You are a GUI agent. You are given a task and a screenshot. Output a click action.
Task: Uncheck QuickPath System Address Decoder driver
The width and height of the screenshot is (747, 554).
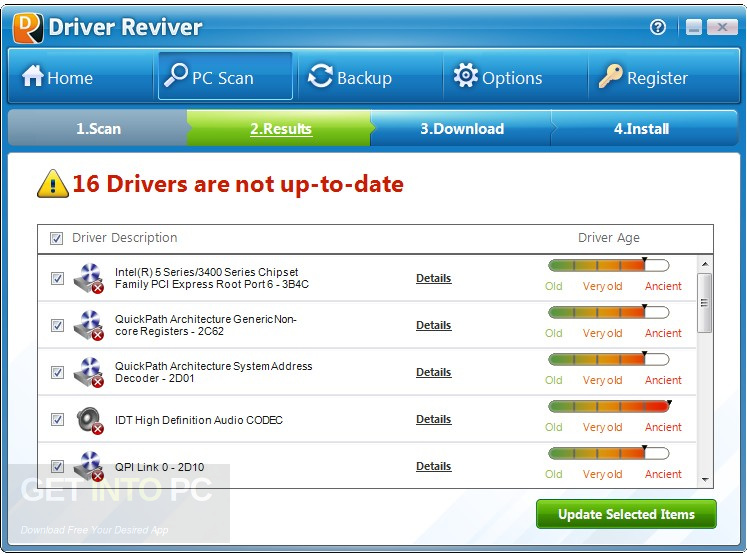point(57,372)
